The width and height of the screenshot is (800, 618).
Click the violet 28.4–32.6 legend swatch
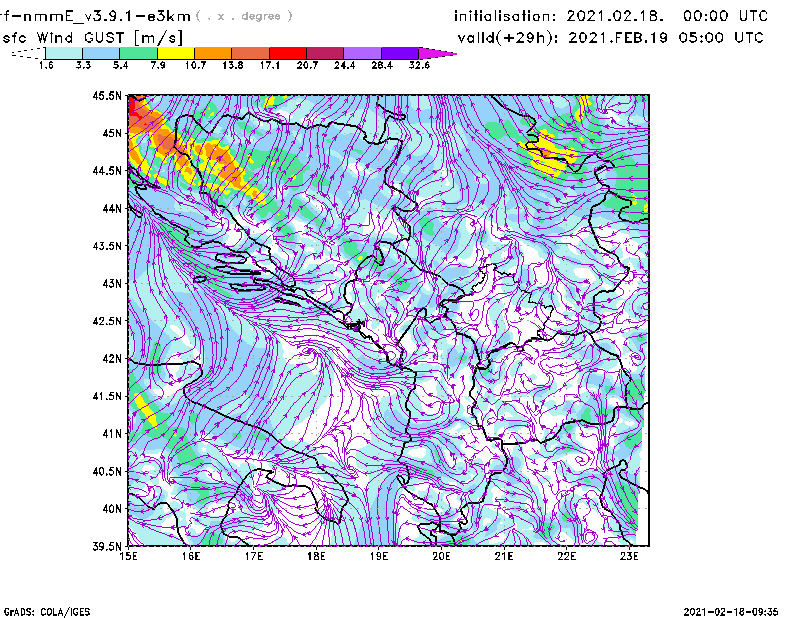[399, 53]
